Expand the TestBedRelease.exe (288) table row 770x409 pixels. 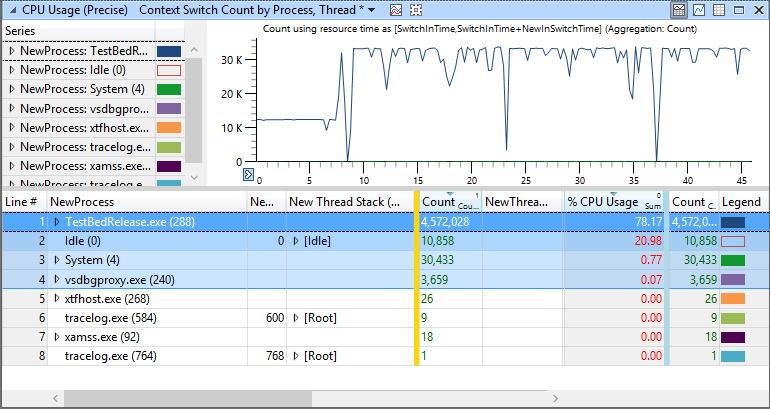(x=56, y=222)
